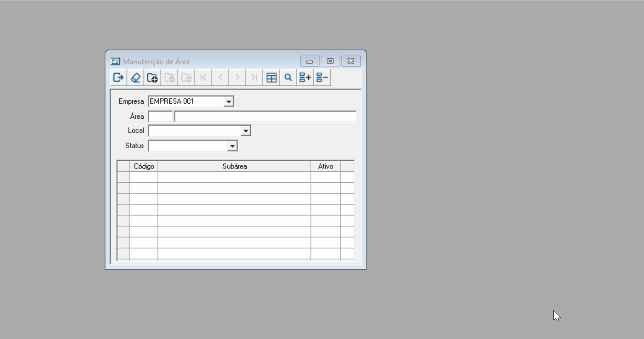
Task: Minimize the Manutenção de Área window
Action: [x=310, y=61]
